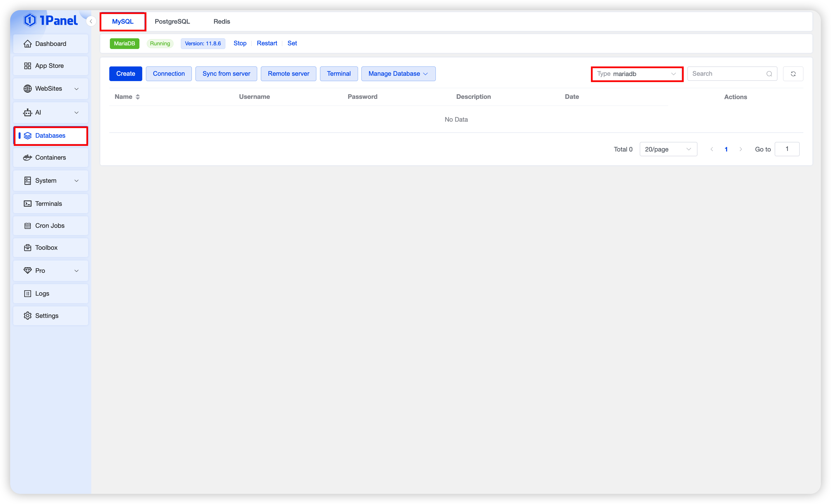Click the 1Panel logo
This screenshot has width=831, height=504.
[x=51, y=20]
